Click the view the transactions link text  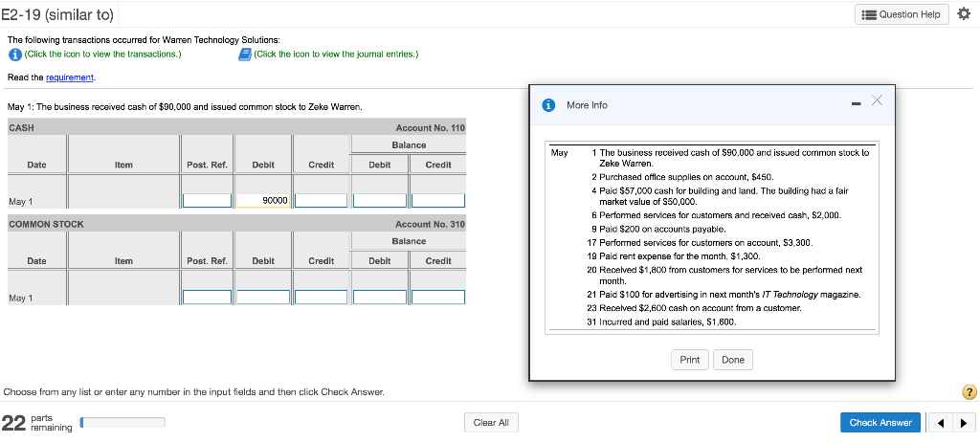point(102,55)
